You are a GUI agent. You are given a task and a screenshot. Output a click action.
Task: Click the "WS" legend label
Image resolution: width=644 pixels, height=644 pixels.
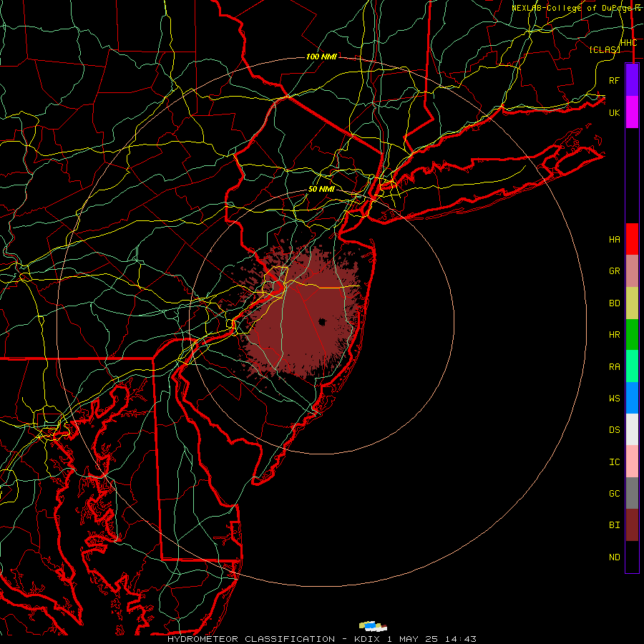tap(614, 399)
